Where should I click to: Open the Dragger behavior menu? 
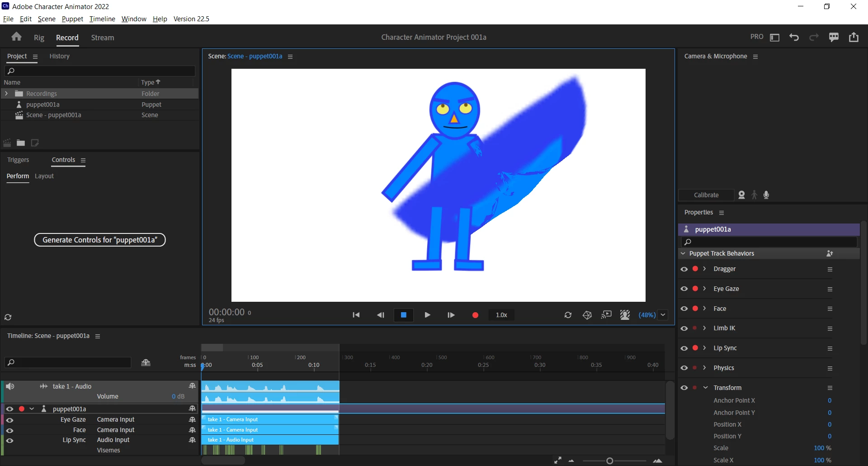coord(830,269)
